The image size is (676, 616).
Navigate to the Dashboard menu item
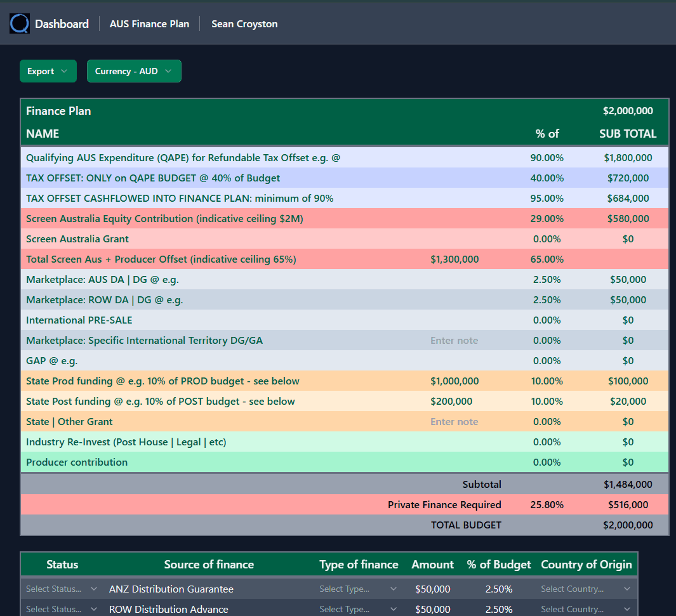[62, 23]
